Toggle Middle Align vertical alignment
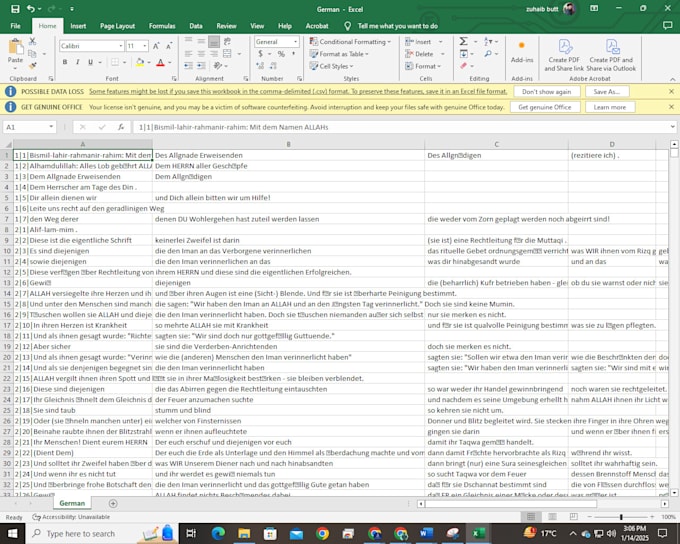This screenshot has width=680, height=544. pos(201,42)
